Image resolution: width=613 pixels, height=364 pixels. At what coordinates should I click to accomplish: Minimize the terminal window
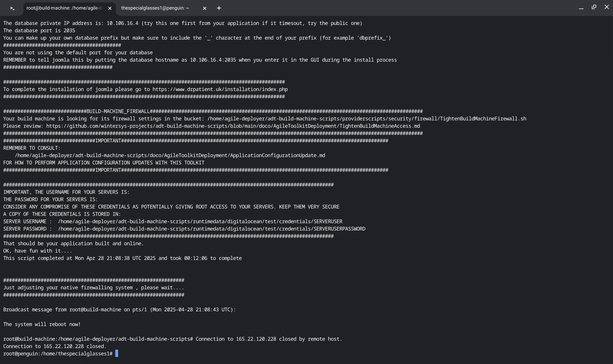click(581, 8)
